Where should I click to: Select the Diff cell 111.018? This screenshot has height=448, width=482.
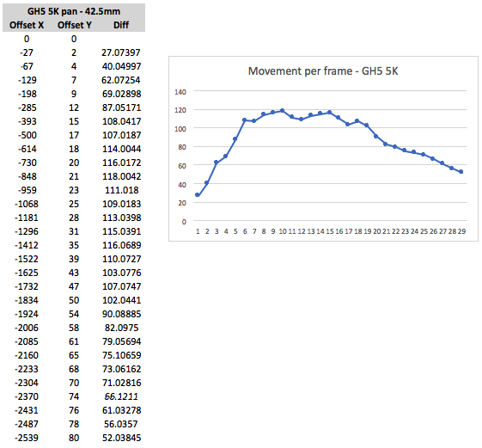coord(122,190)
